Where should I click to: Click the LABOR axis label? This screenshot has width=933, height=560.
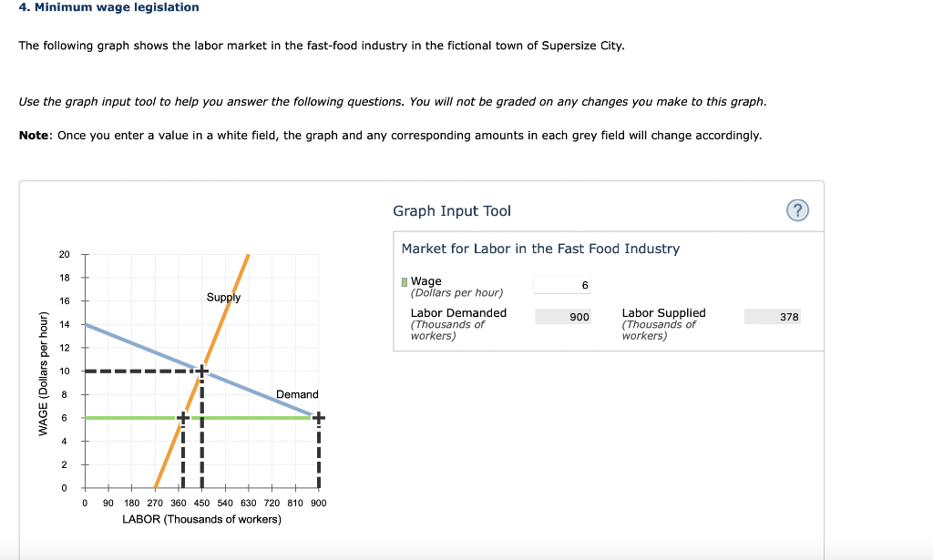[202, 518]
